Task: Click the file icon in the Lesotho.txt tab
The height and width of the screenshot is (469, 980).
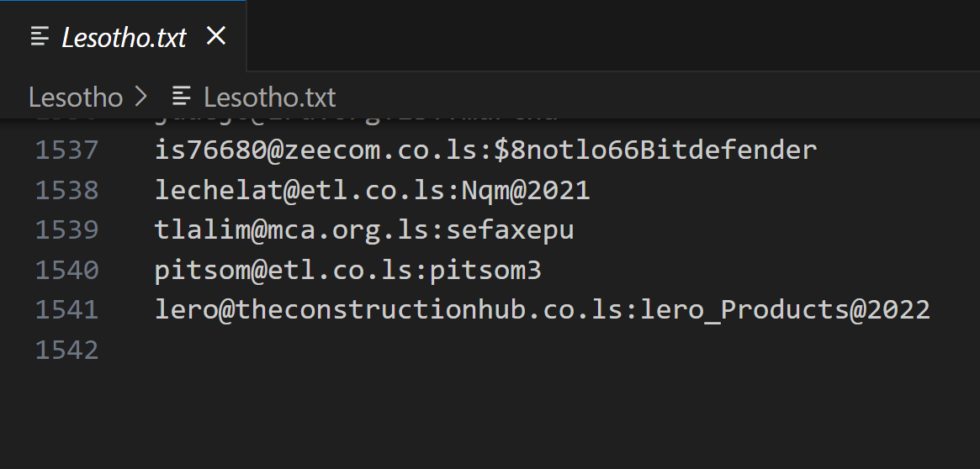Action: point(40,36)
